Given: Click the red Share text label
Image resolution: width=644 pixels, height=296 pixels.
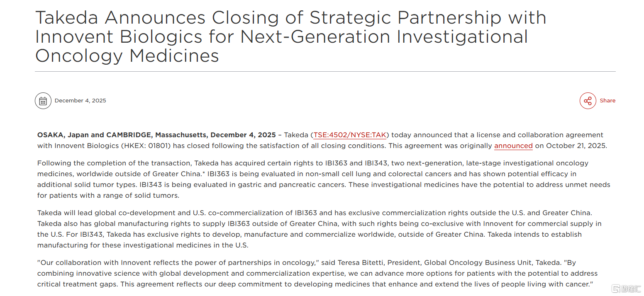Looking at the screenshot, I should click(607, 101).
